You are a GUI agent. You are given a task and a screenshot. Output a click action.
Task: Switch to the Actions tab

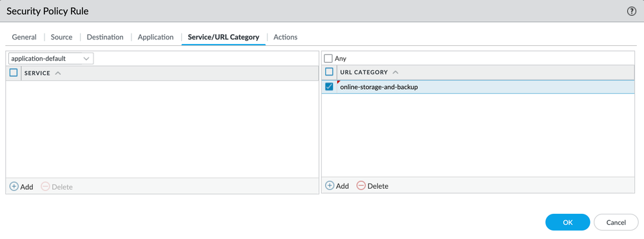(x=286, y=37)
